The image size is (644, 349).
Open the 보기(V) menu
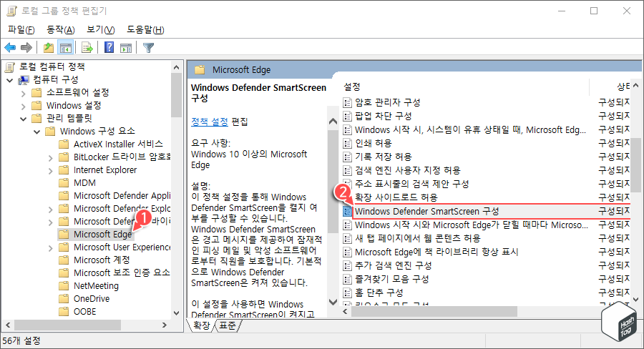[x=101, y=29]
